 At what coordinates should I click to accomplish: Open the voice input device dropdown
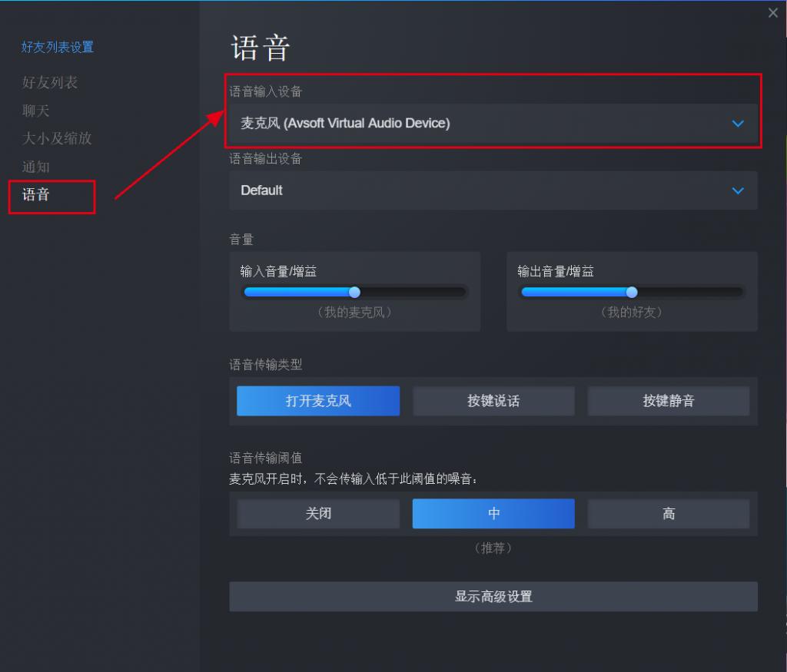493,123
